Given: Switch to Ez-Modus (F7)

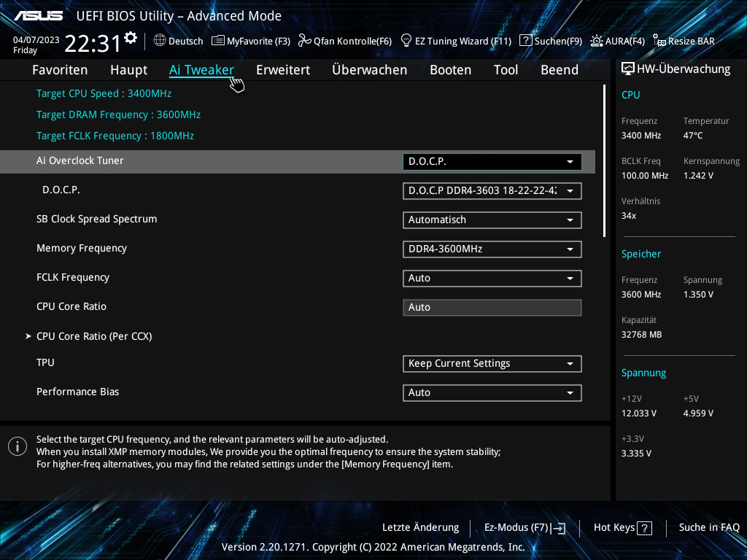Looking at the screenshot, I should (525, 528).
